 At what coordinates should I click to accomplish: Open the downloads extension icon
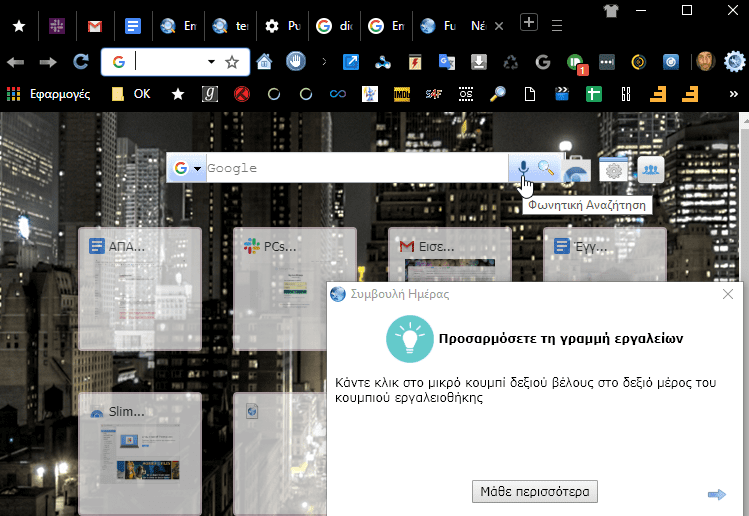479,62
